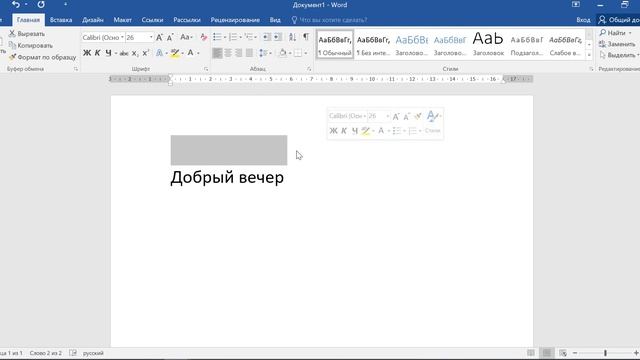
Task: Open spell check icon in status bar
Action: coord(73,353)
